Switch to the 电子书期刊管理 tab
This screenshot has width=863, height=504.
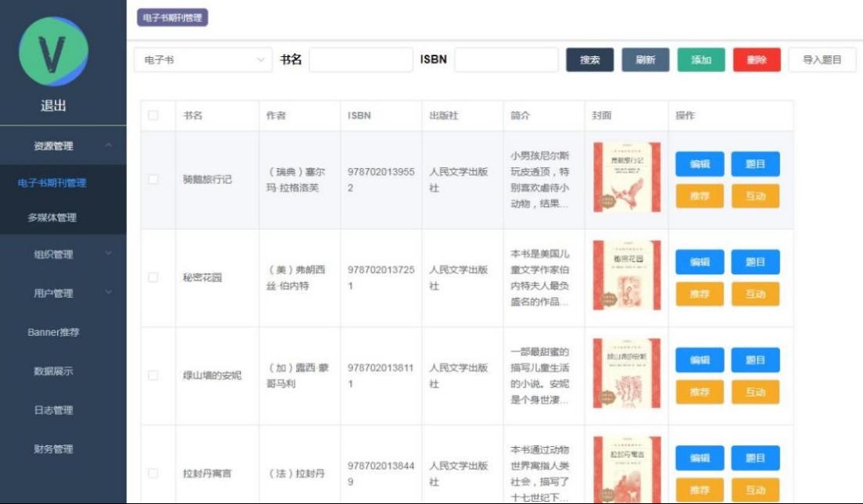point(172,18)
